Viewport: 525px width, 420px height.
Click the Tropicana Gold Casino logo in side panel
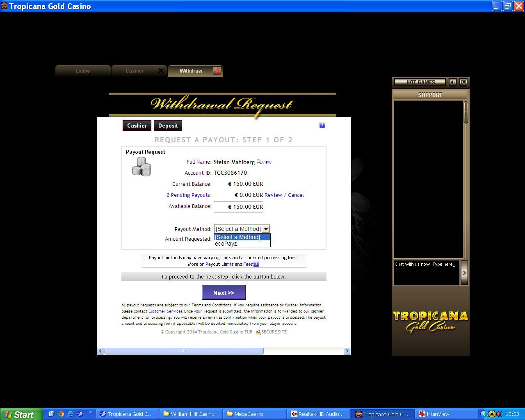coord(430,321)
